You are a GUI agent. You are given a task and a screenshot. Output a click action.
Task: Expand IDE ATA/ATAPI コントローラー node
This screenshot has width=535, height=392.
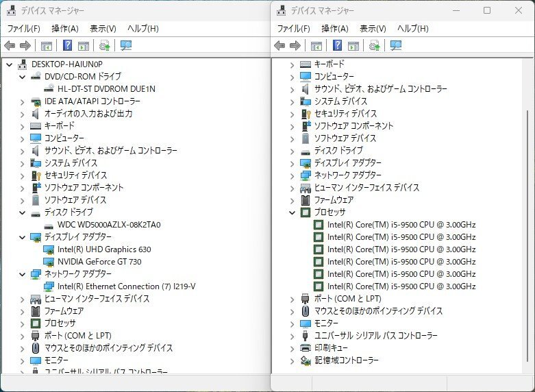point(22,101)
